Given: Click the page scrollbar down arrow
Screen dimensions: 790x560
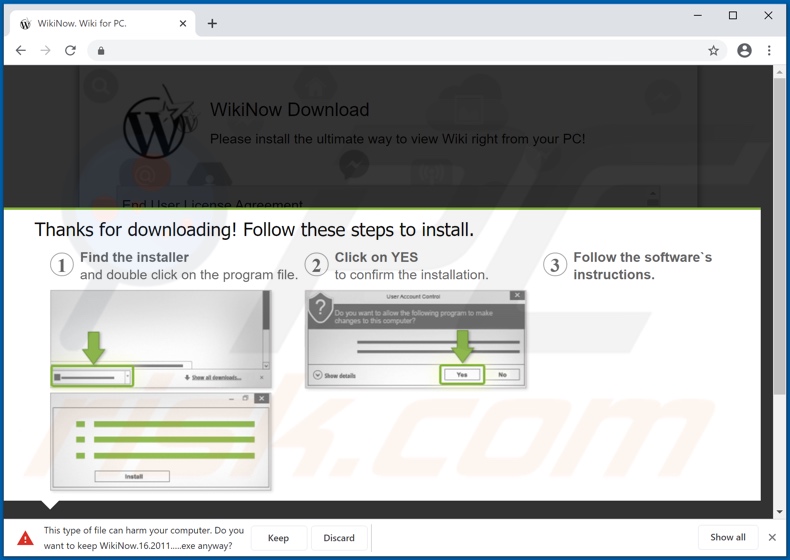Looking at the screenshot, I should [779, 512].
